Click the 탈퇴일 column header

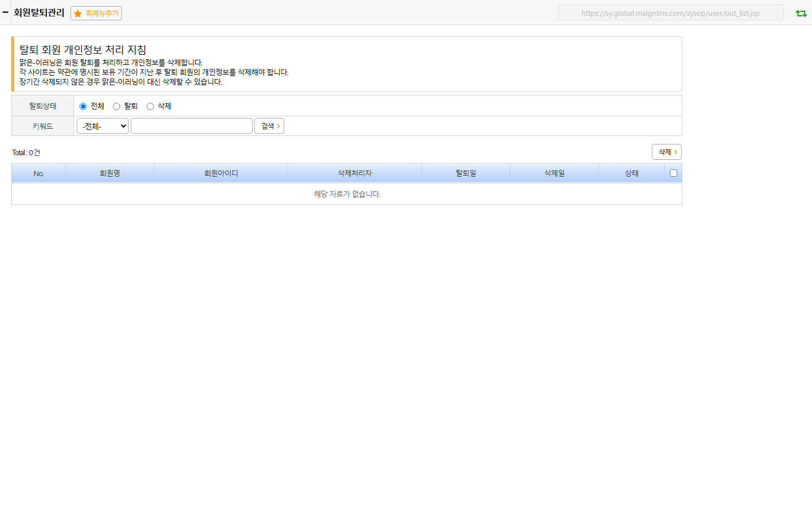point(466,173)
